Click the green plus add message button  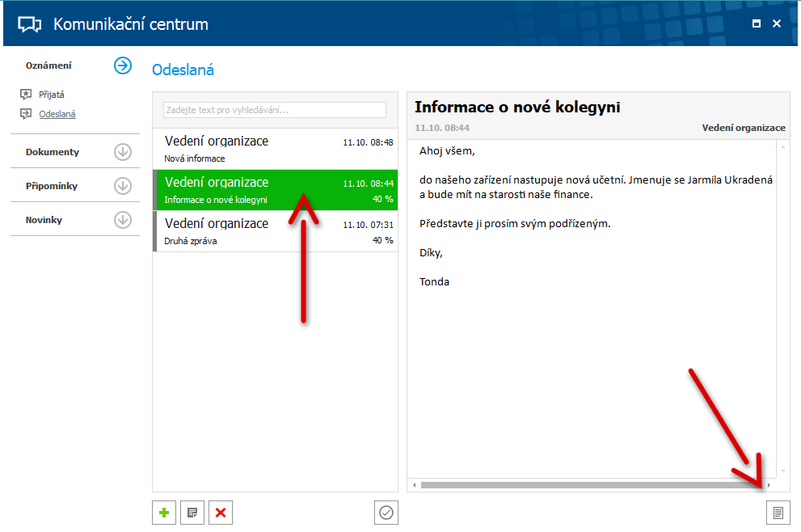(164, 513)
